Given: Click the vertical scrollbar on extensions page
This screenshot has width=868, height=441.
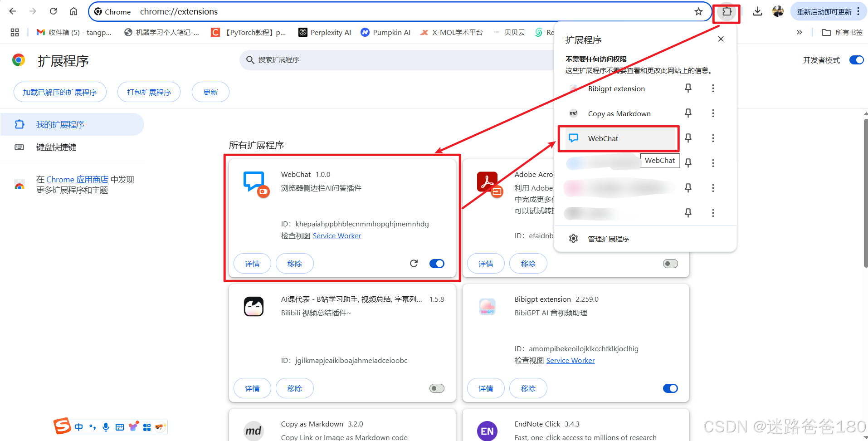Looking at the screenshot, I should point(865,193).
